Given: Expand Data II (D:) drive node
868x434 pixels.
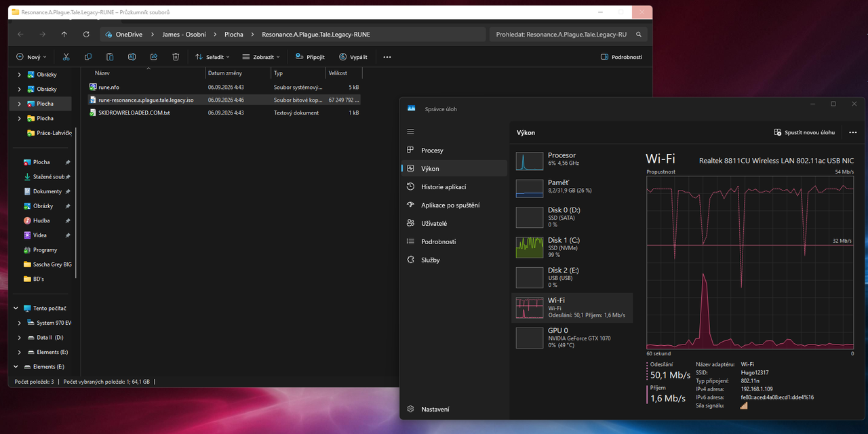Looking at the screenshot, I should [x=20, y=337].
